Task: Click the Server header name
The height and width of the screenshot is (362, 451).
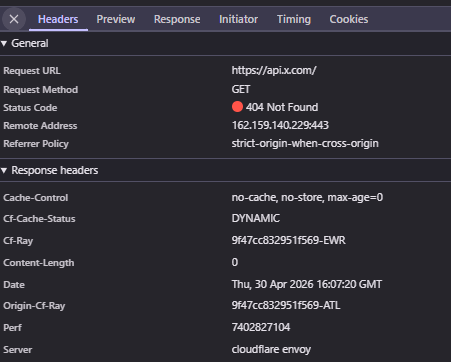Action: point(18,350)
